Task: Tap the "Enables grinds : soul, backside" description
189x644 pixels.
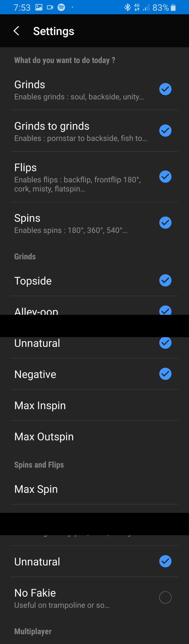Action: (x=79, y=97)
